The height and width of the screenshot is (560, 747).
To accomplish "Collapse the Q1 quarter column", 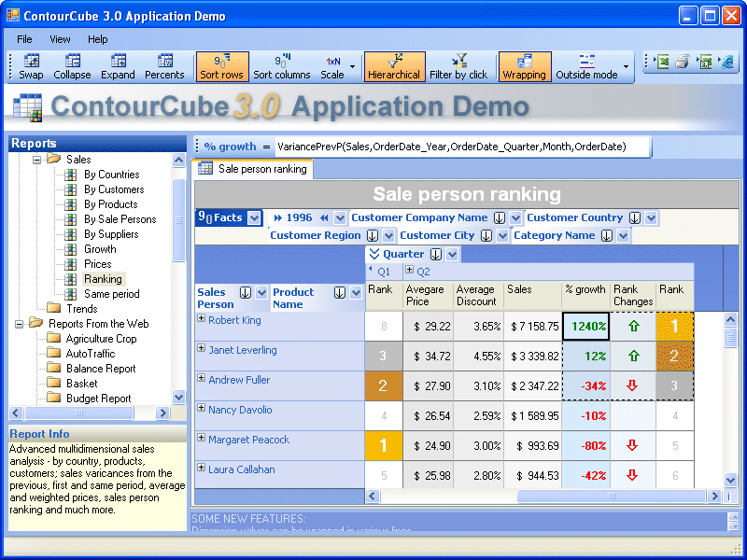I will (x=371, y=270).
